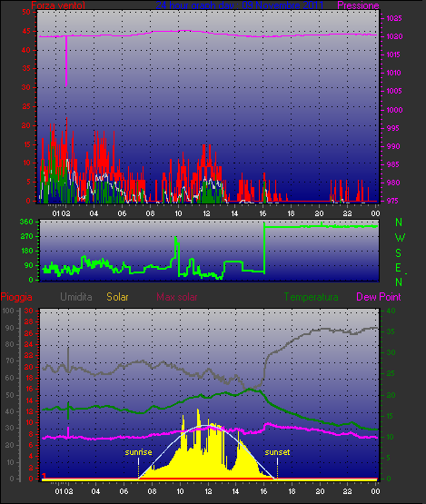Image resolution: width=426 pixels, height=504 pixels.
Task: Select the 'Max solar' legend label
Action: tap(177, 297)
